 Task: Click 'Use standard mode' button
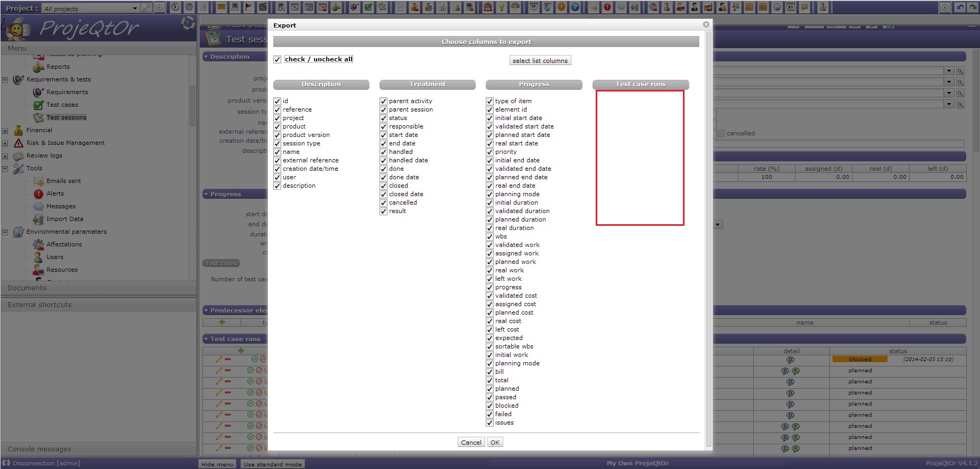click(273, 464)
